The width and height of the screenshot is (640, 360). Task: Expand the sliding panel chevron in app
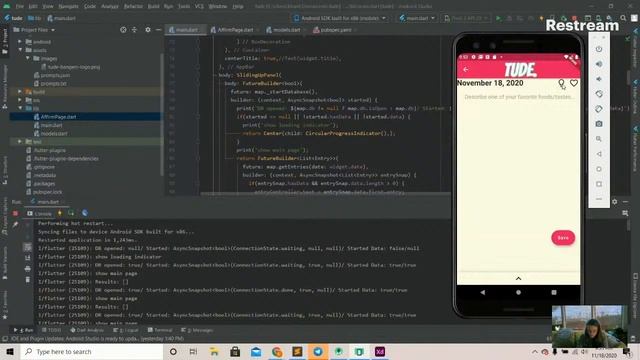point(518,278)
